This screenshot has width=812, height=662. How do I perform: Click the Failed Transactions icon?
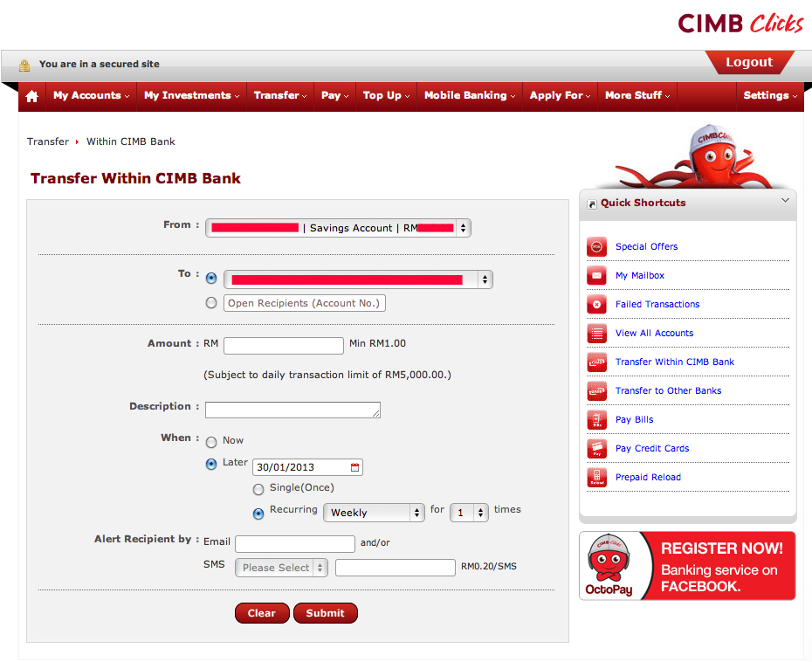[x=596, y=305]
